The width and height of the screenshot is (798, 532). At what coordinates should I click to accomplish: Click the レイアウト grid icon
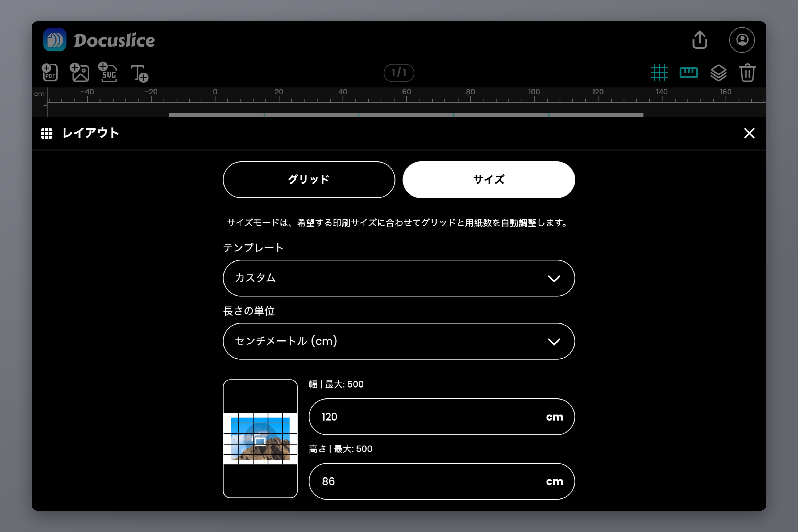[47, 133]
